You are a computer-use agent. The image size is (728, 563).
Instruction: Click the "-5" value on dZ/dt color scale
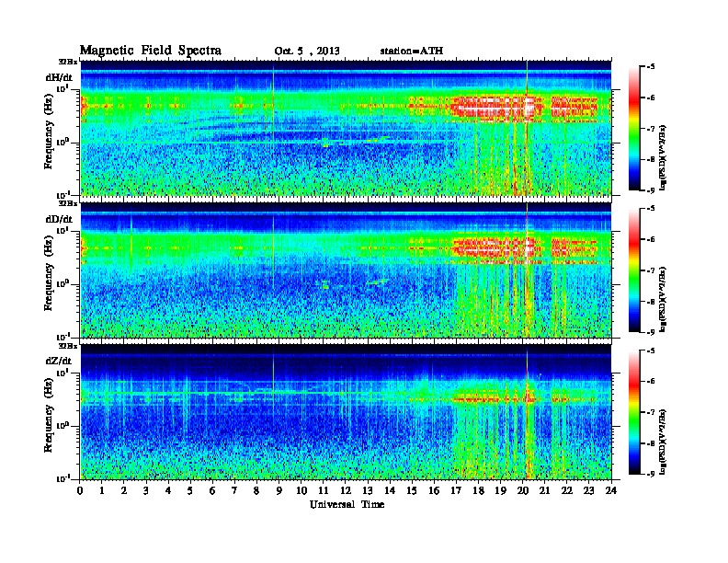pos(651,350)
